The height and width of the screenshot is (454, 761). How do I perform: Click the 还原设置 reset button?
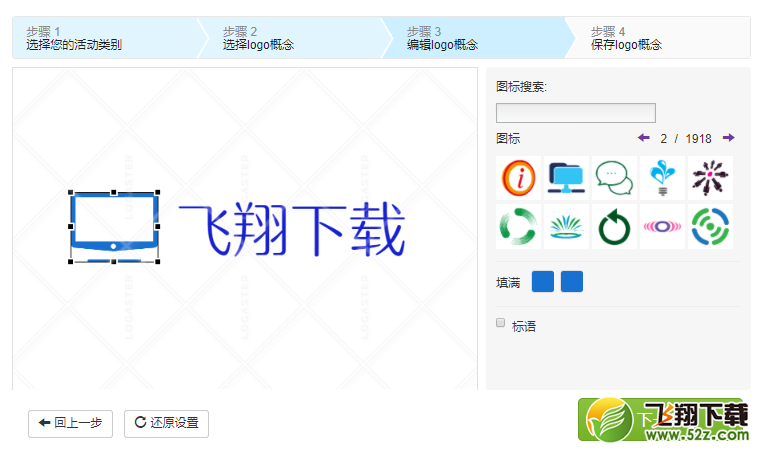click(x=166, y=423)
